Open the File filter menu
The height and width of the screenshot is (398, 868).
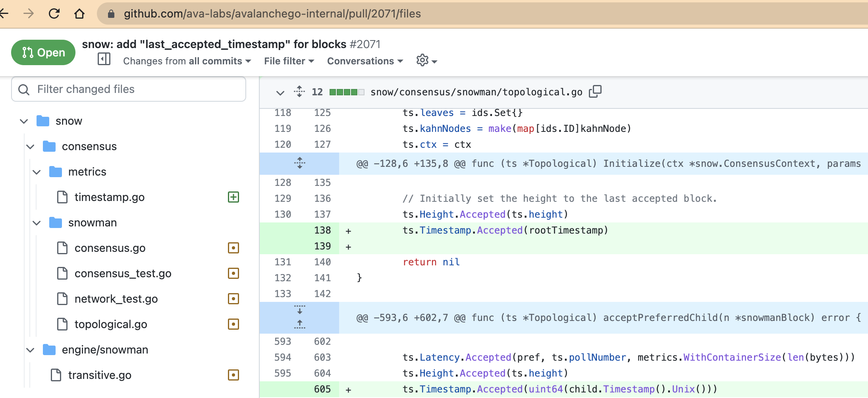click(289, 61)
